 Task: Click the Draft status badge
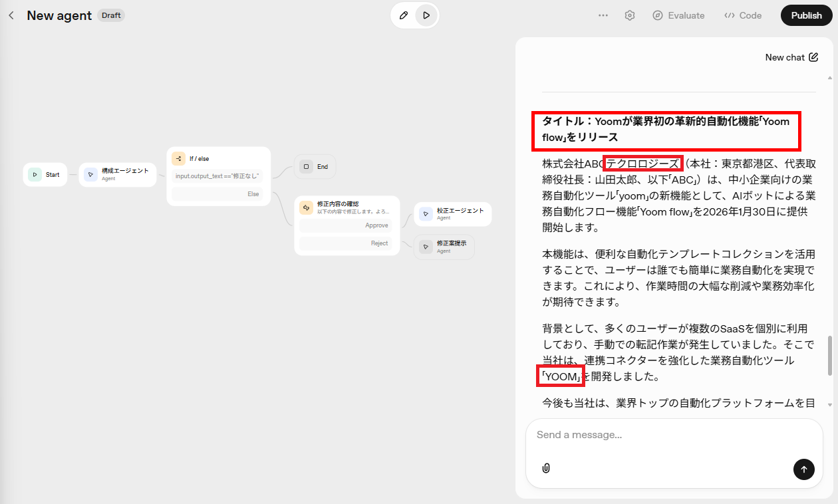(111, 15)
